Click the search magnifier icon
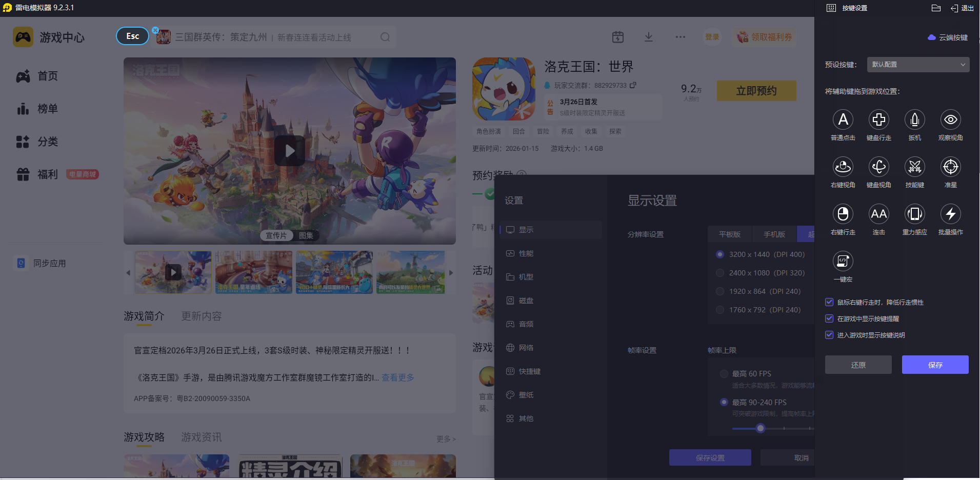 [385, 37]
